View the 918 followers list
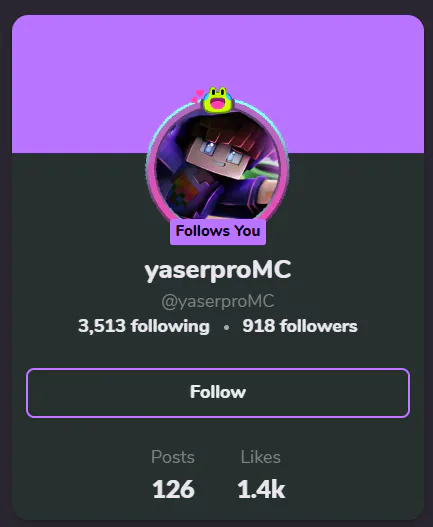The image size is (433, 527). point(300,326)
